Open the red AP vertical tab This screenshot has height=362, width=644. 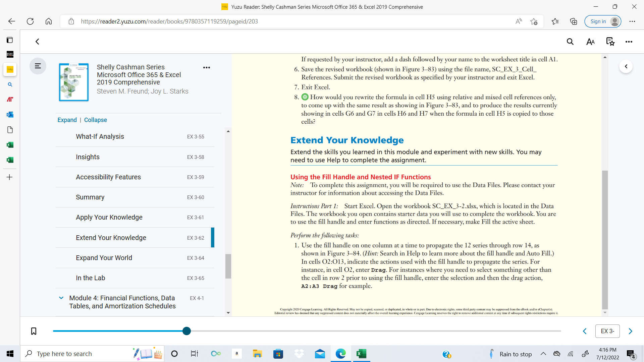point(10,100)
